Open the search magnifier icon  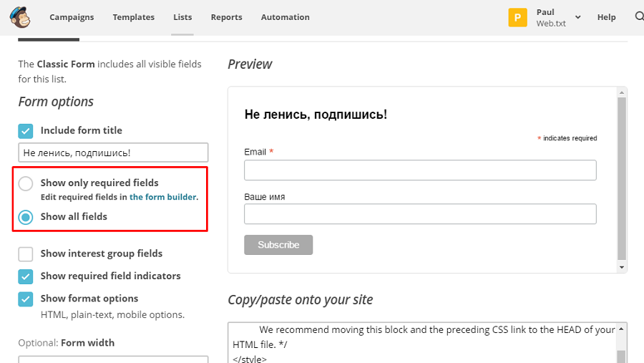[639, 16]
